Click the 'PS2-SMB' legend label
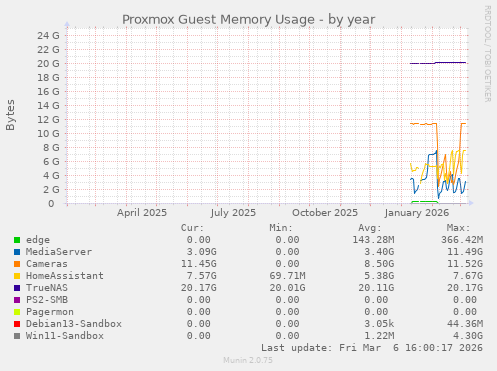The width and height of the screenshot is (497, 371). pos(47,300)
